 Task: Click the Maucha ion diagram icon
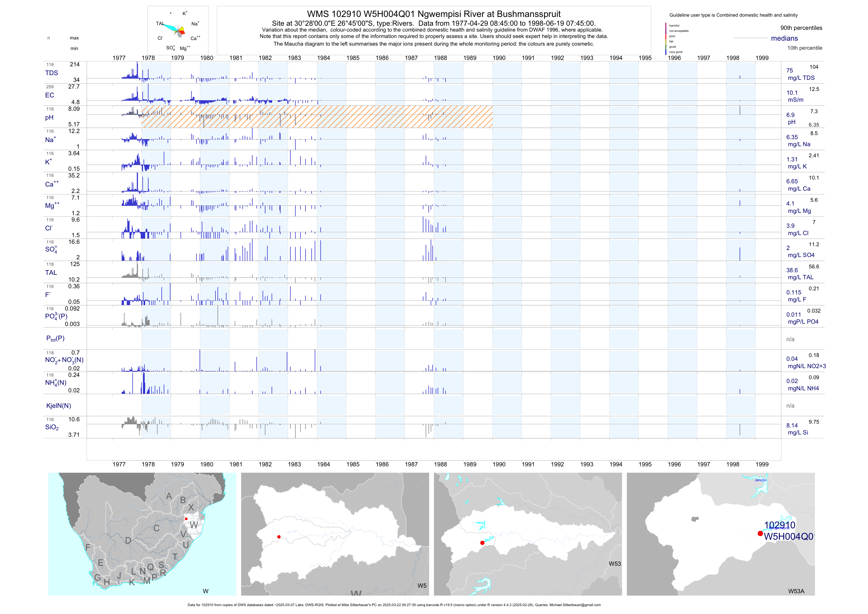pyautogui.click(x=178, y=30)
